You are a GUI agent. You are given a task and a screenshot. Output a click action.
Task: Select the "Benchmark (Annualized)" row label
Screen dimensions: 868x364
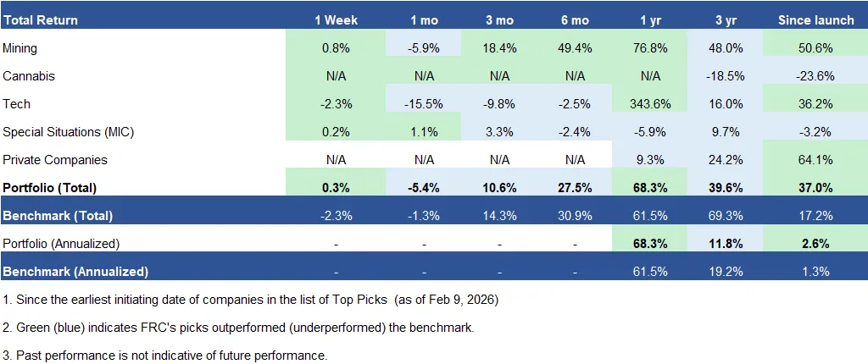[75, 271]
